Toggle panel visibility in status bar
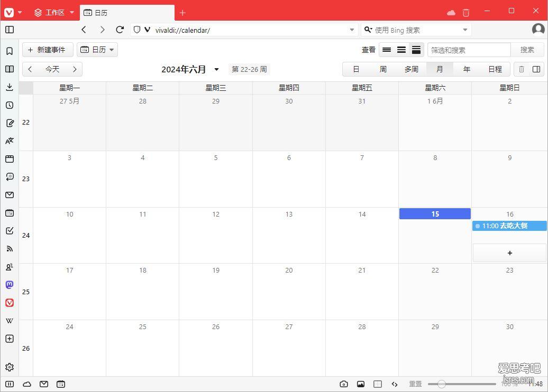548x392 pixels. point(10,384)
